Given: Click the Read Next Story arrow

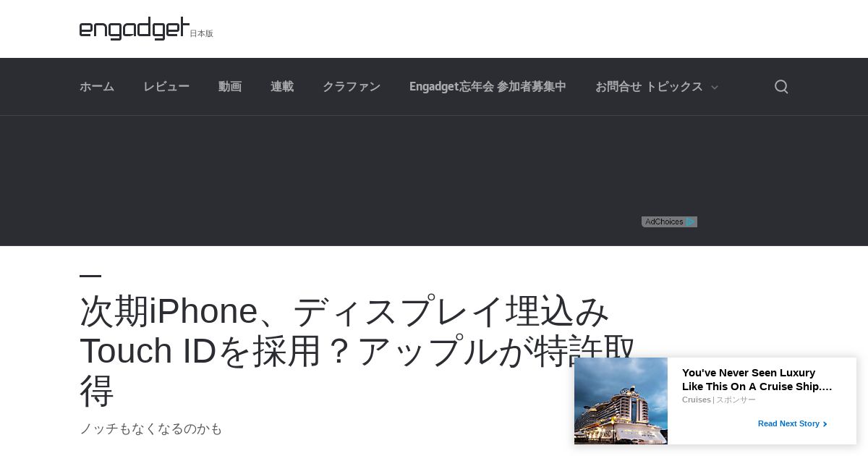Looking at the screenshot, I should pos(825,424).
